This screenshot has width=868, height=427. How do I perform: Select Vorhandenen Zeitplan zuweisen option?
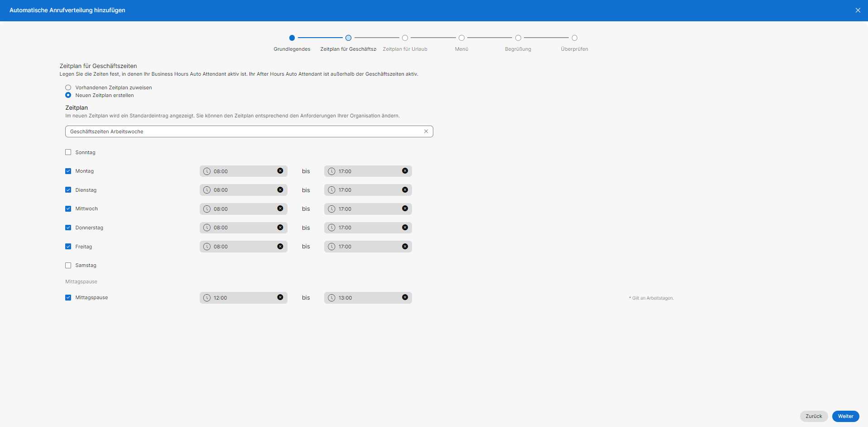pos(68,87)
